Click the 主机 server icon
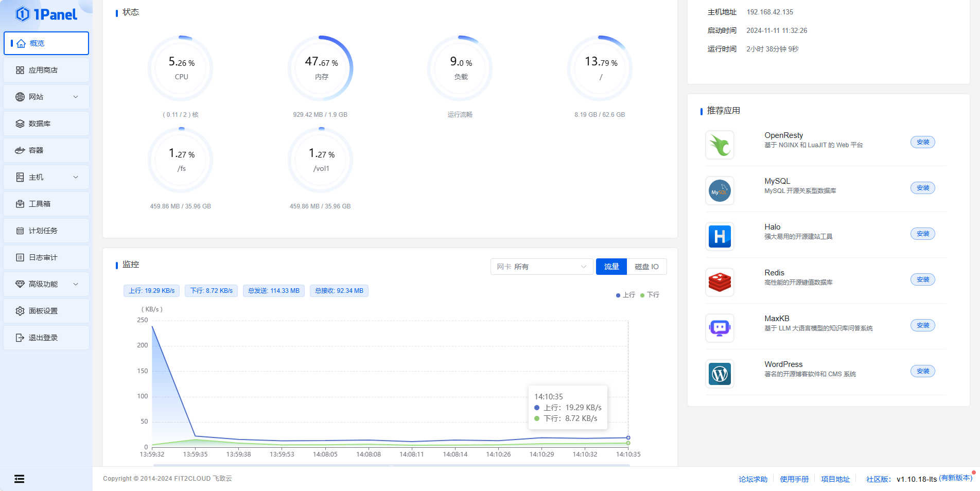Image resolution: width=980 pixels, height=491 pixels. tap(20, 177)
